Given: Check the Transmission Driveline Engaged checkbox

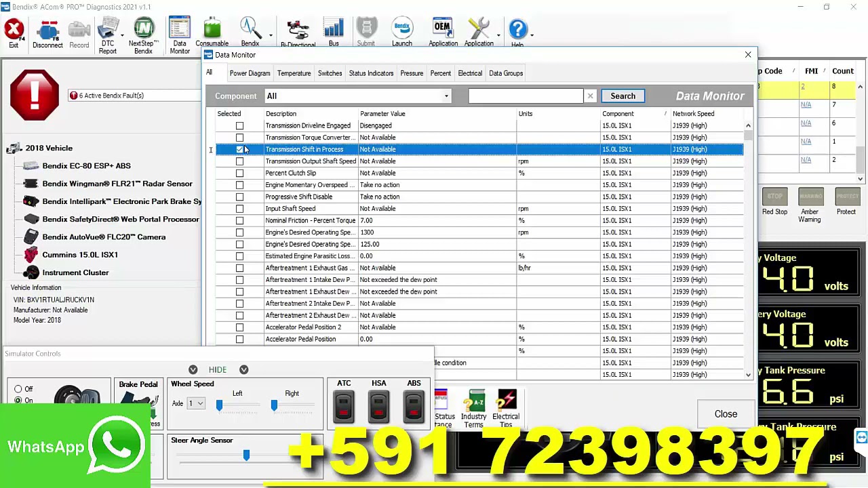Looking at the screenshot, I should (239, 125).
